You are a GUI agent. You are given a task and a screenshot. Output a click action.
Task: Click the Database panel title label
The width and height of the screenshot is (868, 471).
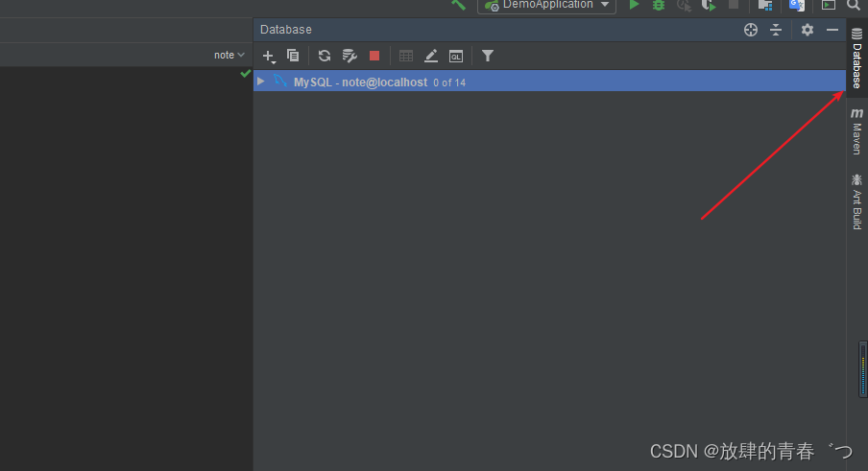[285, 30]
